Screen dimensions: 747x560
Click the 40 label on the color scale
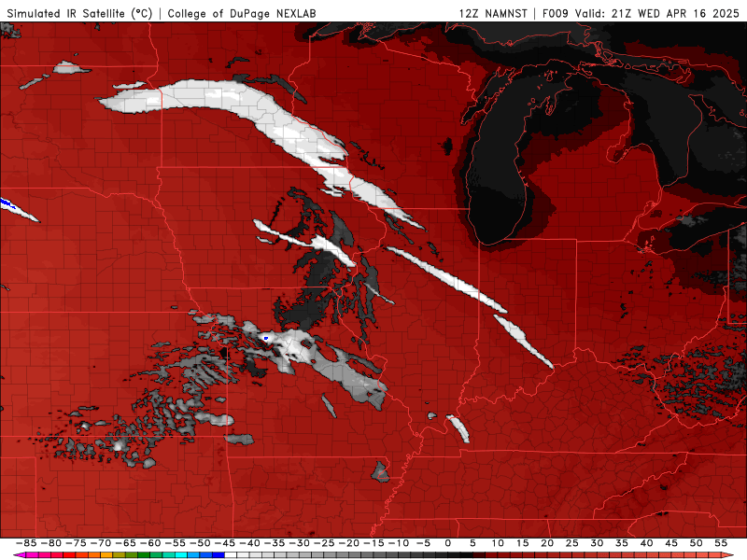646,543
